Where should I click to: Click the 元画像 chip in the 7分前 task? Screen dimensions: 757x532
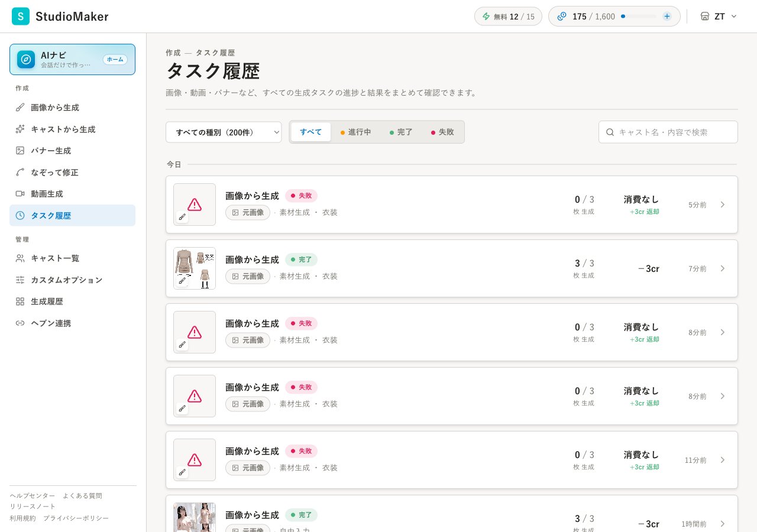pyautogui.click(x=248, y=276)
